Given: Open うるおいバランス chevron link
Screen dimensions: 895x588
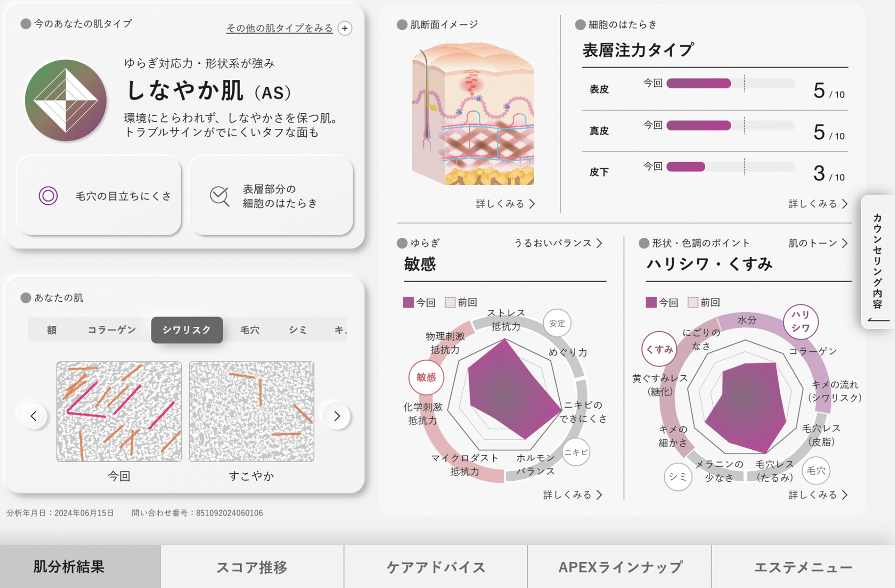Looking at the screenshot, I should (x=558, y=243).
